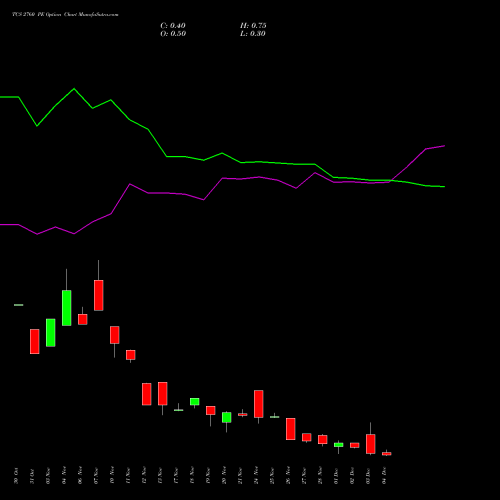Click the red candlestick above 27 Nov
Viewport: 500px width, 500px height.
307,437
